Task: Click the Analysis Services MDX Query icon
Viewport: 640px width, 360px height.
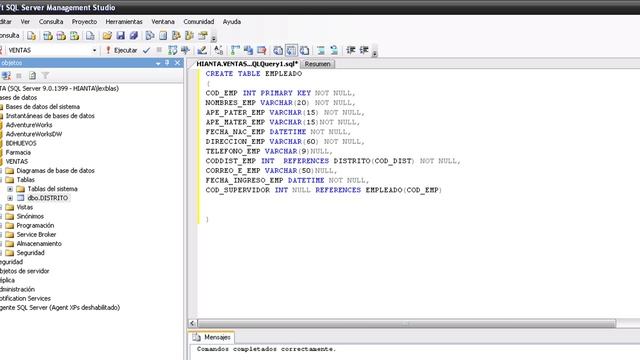Action: pyautogui.click(x=48, y=36)
